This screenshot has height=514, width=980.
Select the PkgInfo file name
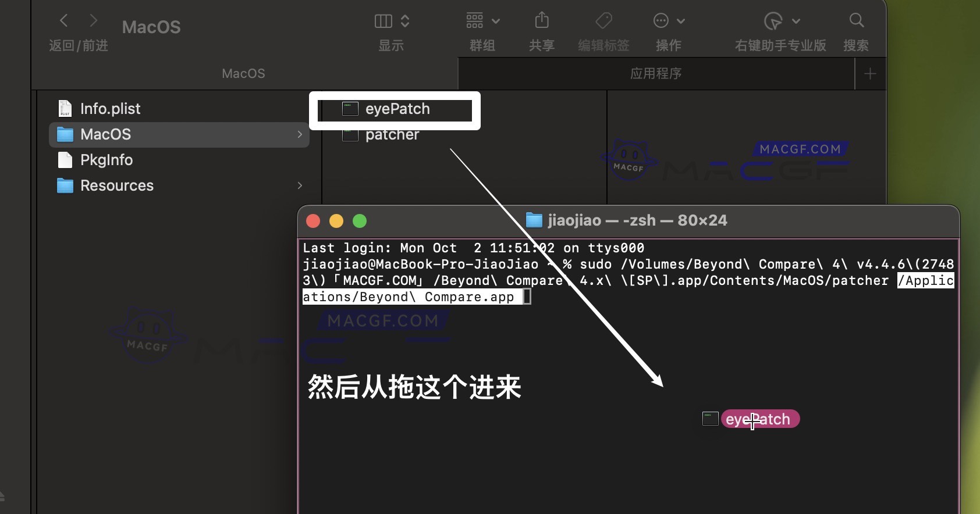106,160
